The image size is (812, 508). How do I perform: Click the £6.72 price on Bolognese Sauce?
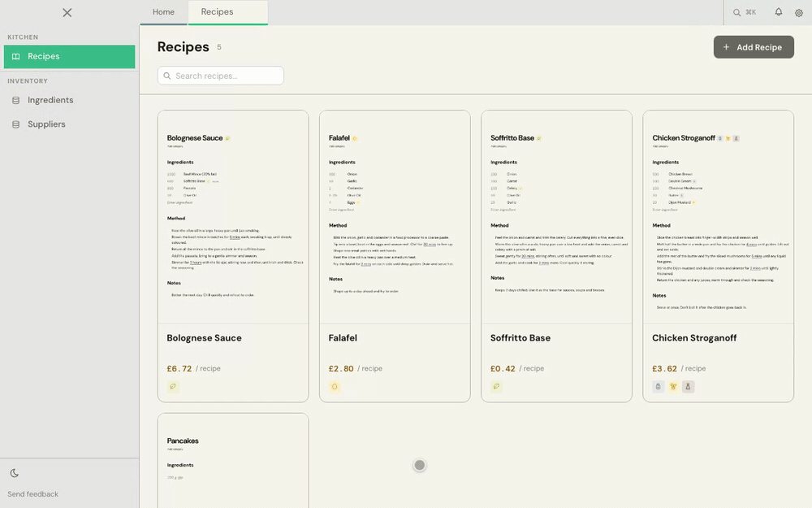click(x=179, y=368)
